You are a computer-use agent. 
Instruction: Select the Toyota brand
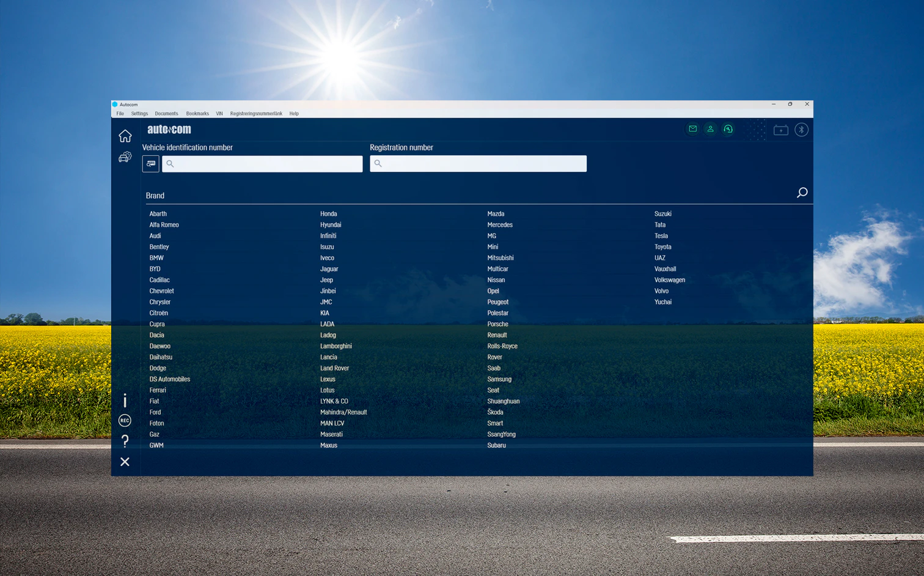tap(663, 247)
